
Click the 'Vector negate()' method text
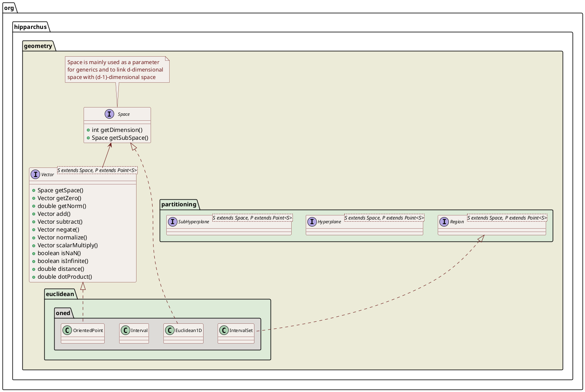tap(58, 230)
